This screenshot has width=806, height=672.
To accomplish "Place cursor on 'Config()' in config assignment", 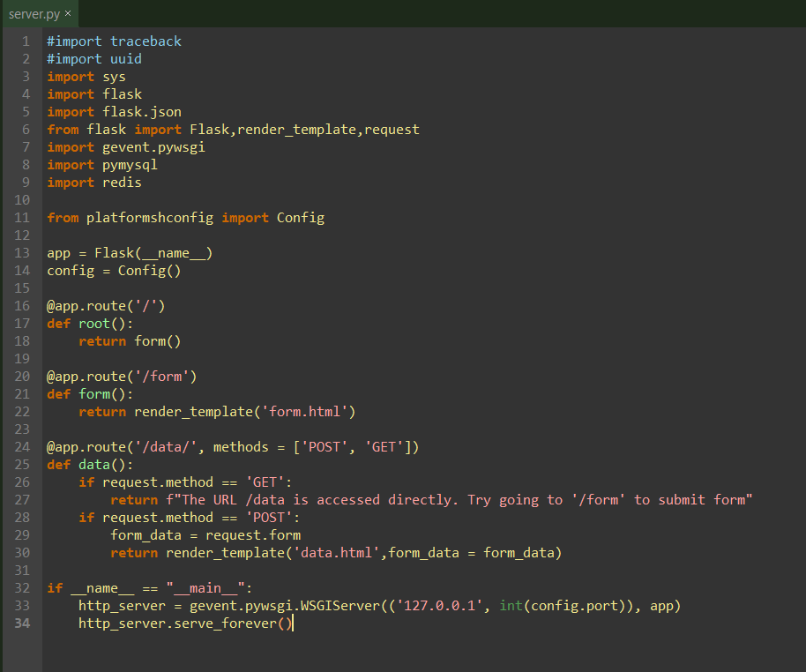I will [149, 271].
